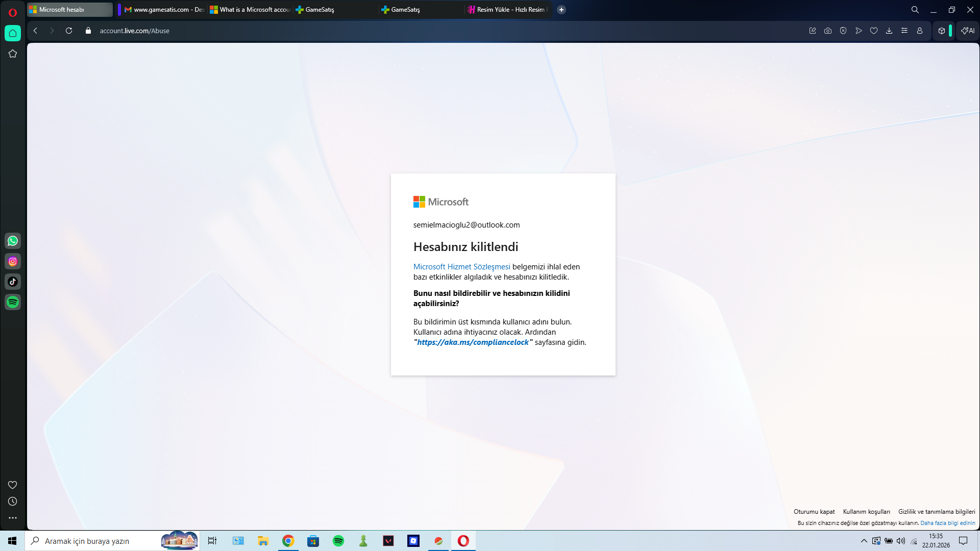Go back to the previous page

point(35,31)
